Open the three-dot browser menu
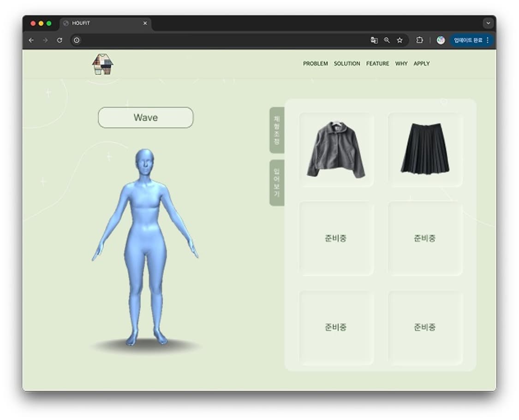The height and width of the screenshot is (420, 519). tap(488, 40)
